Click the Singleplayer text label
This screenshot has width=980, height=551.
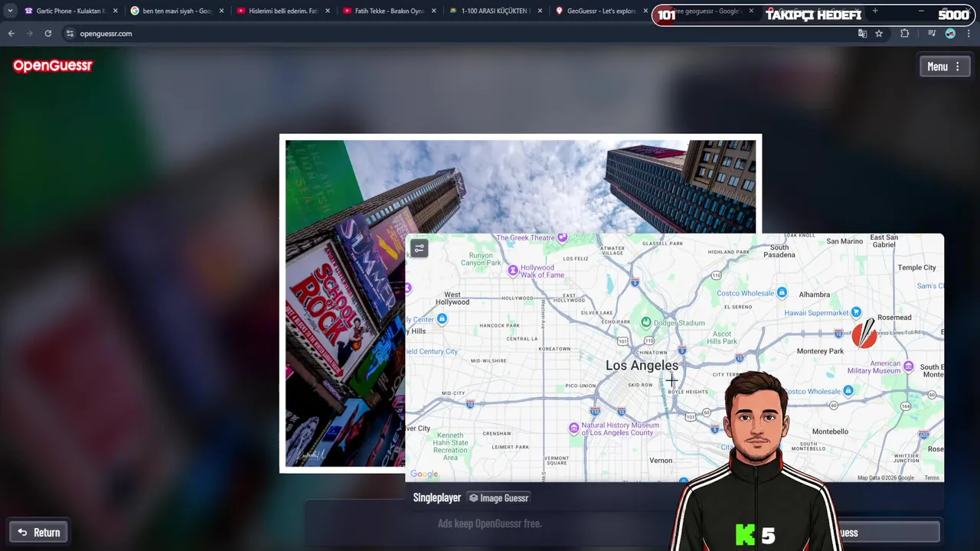click(x=437, y=498)
